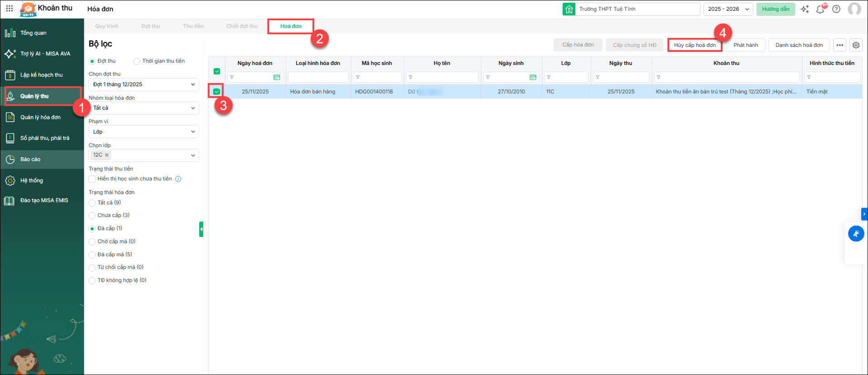Viewport: 868px width, 375px height.
Task: Select Thời gian thu tiền radio option
Action: point(137,61)
